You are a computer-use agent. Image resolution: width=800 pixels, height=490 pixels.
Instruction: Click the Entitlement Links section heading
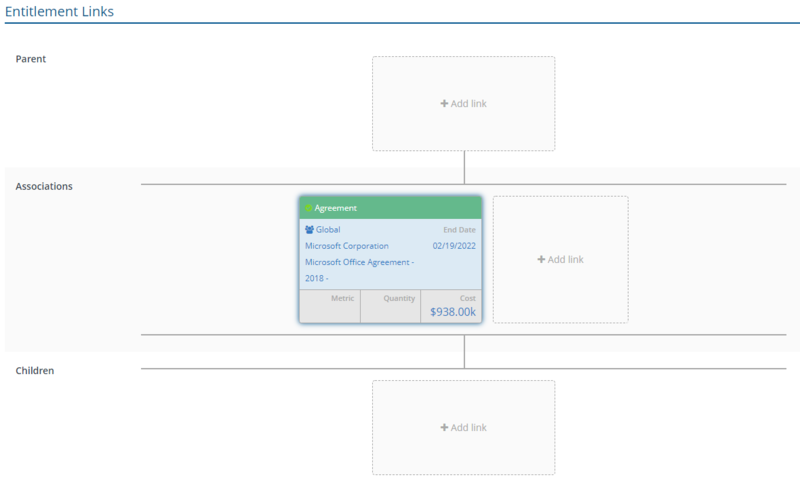click(x=60, y=12)
